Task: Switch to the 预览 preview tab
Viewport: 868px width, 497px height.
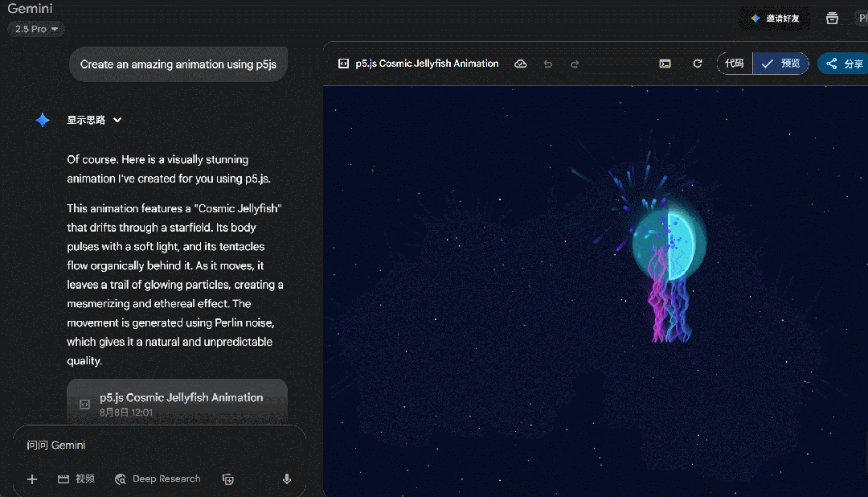Action: (780, 64)
